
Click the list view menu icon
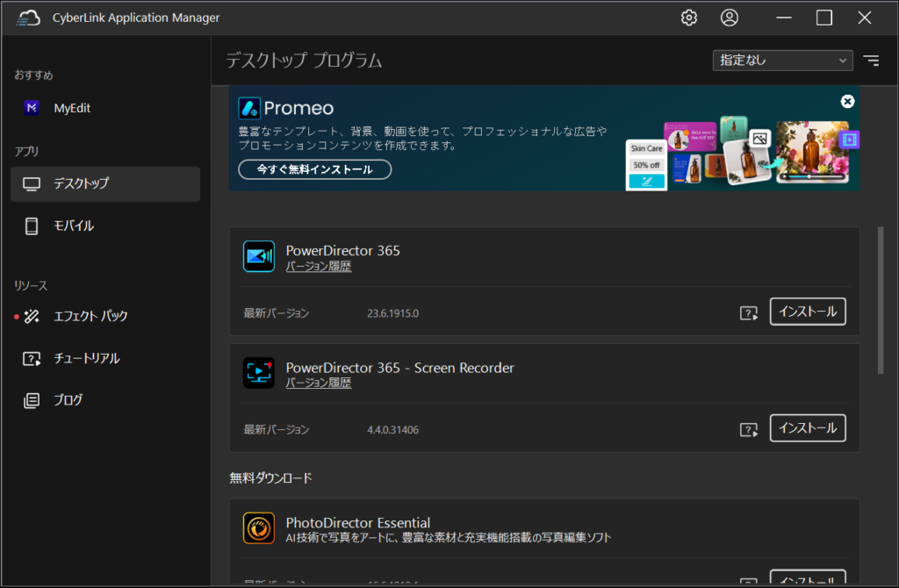coord(871,61)
